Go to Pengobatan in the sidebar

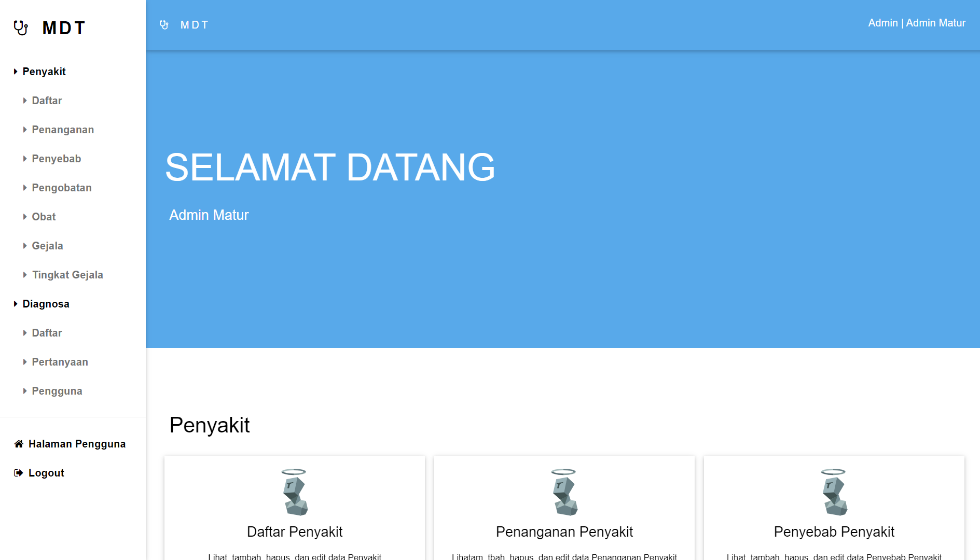[62, 188]
